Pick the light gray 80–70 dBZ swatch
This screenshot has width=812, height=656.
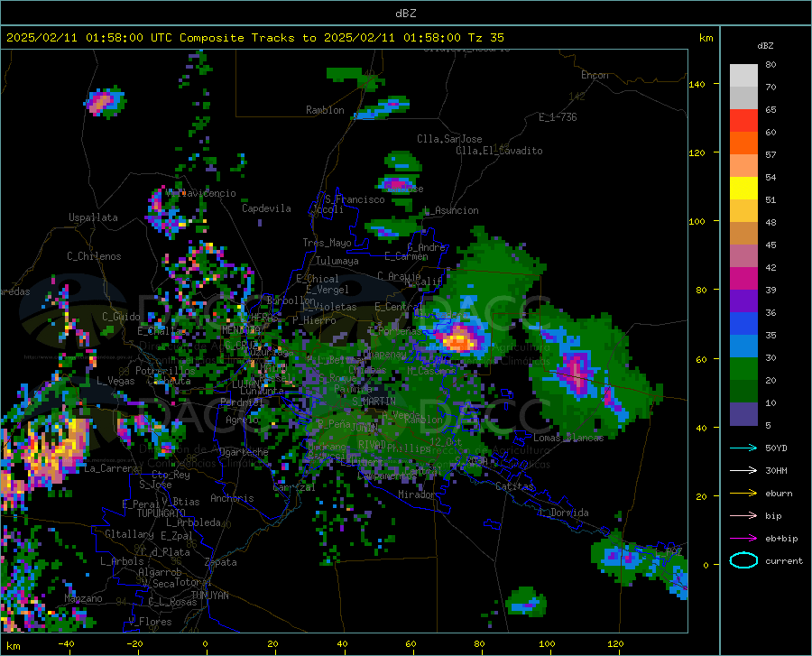point(743,76)
